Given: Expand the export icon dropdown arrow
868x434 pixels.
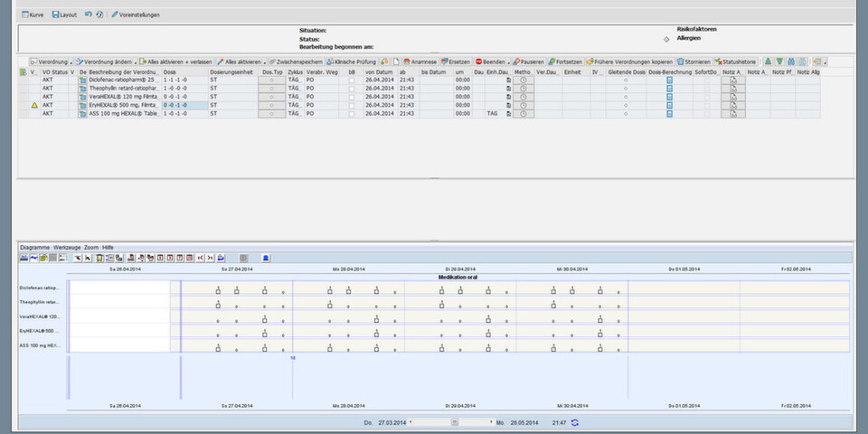Looking at the screenshot, I should click(825, 62).
